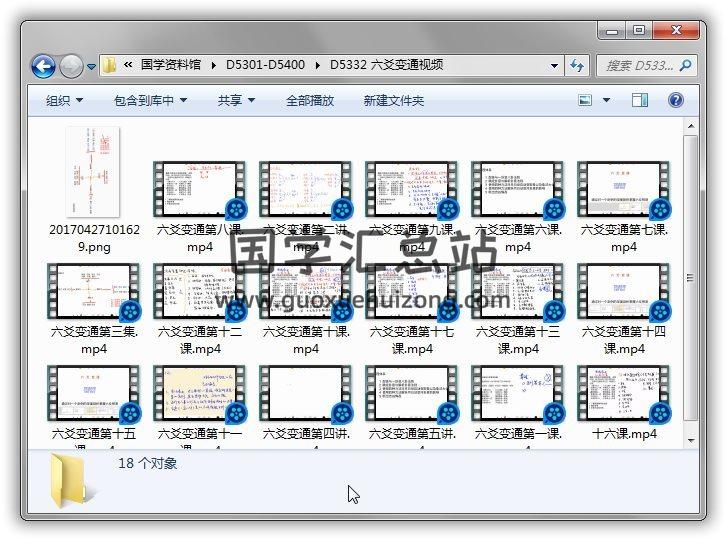
Task: Click the folder icon in address bar
Action: tap(109, 65)
